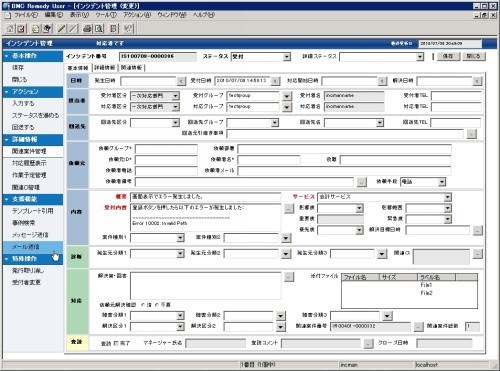500x371 pixels.
Task: Click the ellipsis button beside 解決策・回答 text area
Action: click(x=289, y=277)
